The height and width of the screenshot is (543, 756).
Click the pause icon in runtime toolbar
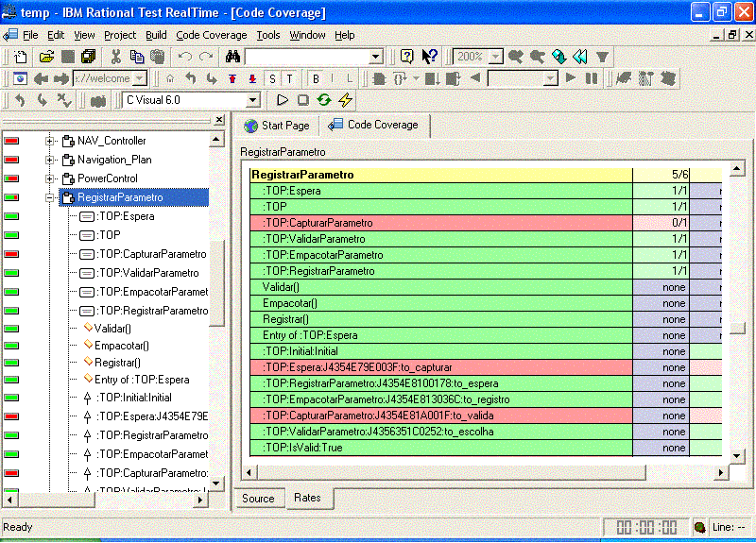[592, 78]
